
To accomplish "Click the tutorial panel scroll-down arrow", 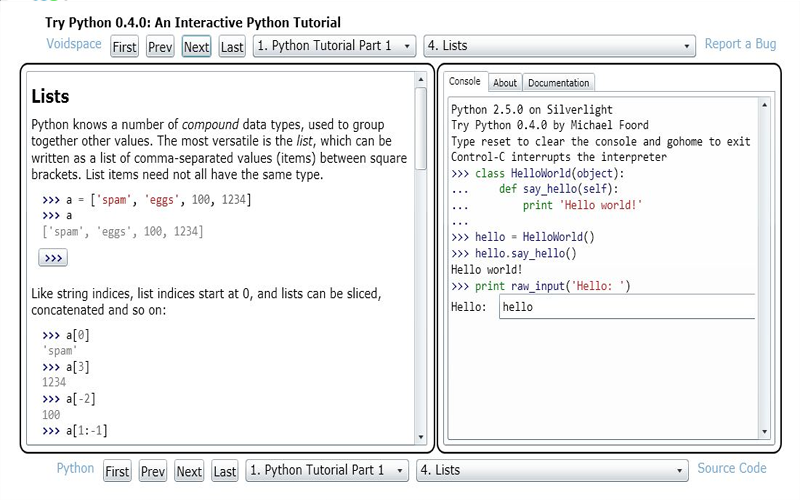I will click(420, 437).
